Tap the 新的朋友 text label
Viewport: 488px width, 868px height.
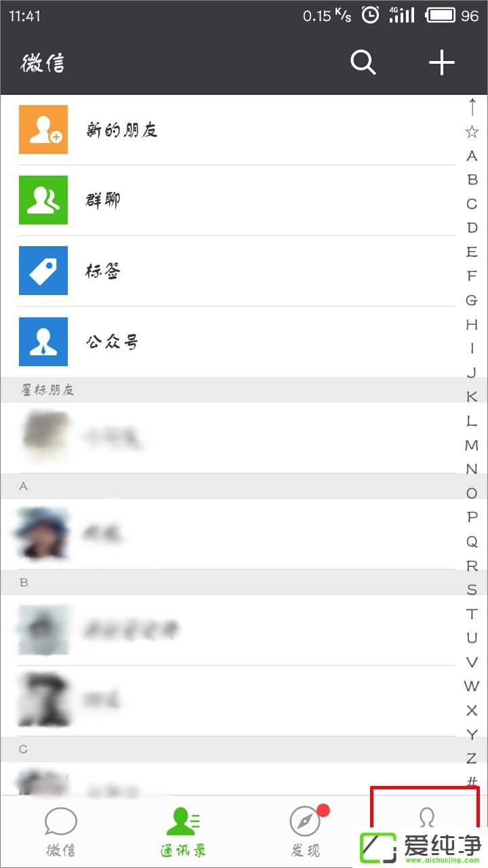tap(122, 130)
